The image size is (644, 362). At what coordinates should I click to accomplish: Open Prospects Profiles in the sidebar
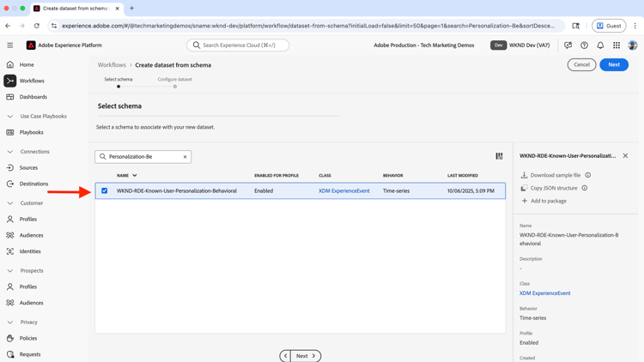point(28,287)
